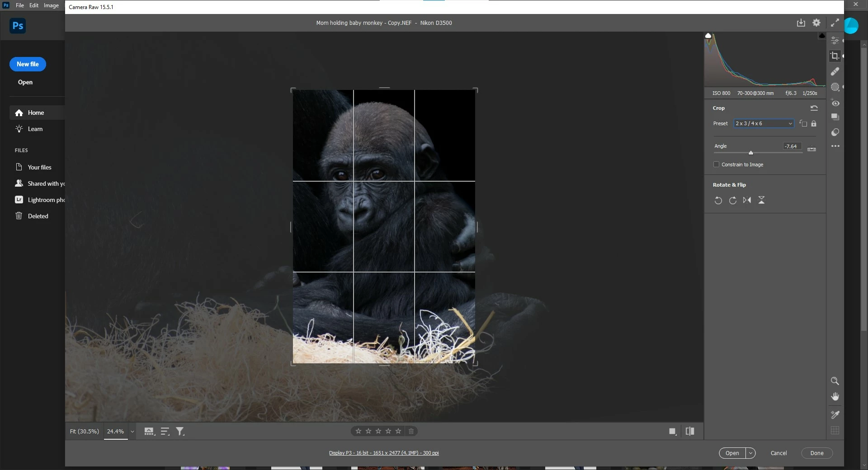Viewport: 868px width, 470px height.
Task: Select the Healing brush tool
Action: [835, 71]
